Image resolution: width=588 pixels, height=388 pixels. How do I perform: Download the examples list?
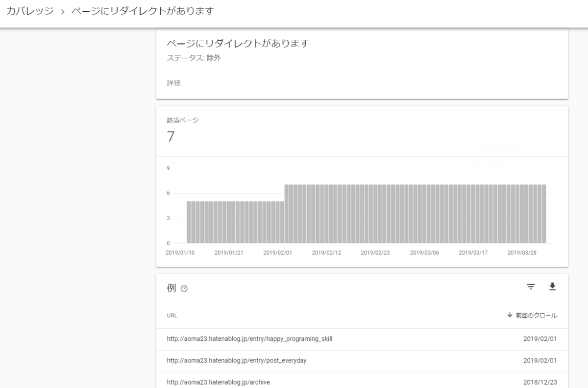click(553, 287)
